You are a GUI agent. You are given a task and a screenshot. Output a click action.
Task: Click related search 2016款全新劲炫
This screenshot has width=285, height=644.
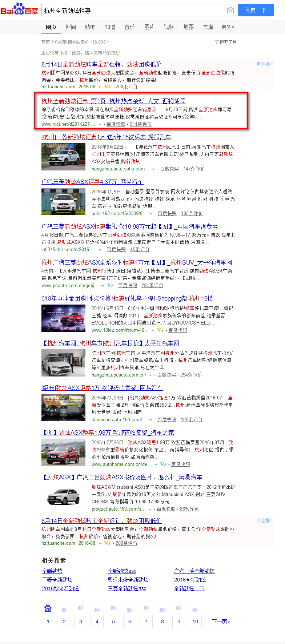[x=61, y=588]
